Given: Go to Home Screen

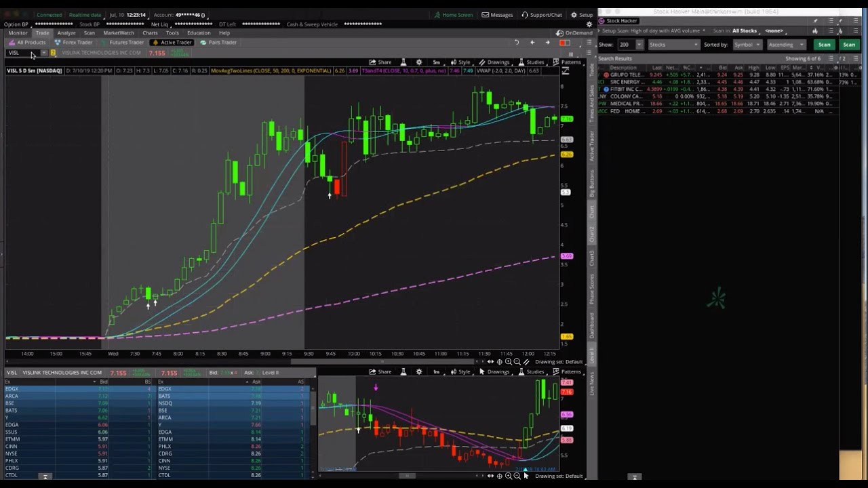Looking at the screenshot, I should (454, 14).
